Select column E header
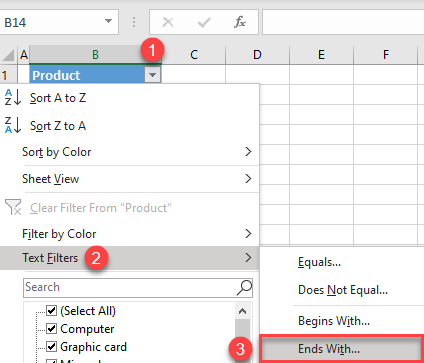The image size is (424, 363). pos(321,55)
